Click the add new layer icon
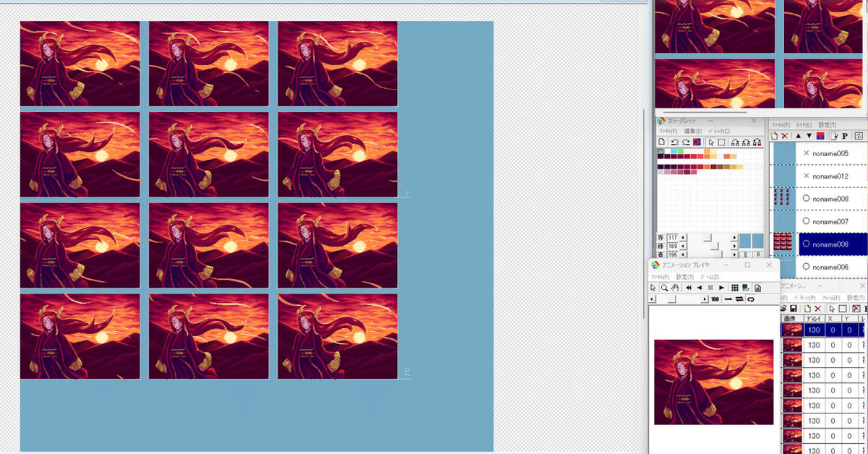 coord(774,136)
